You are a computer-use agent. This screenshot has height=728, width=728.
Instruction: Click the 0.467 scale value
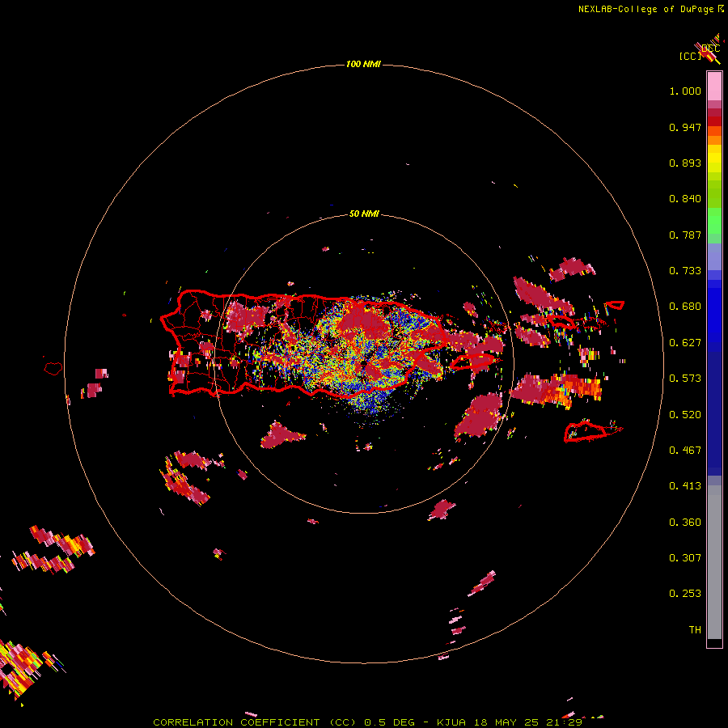(685, 451)
